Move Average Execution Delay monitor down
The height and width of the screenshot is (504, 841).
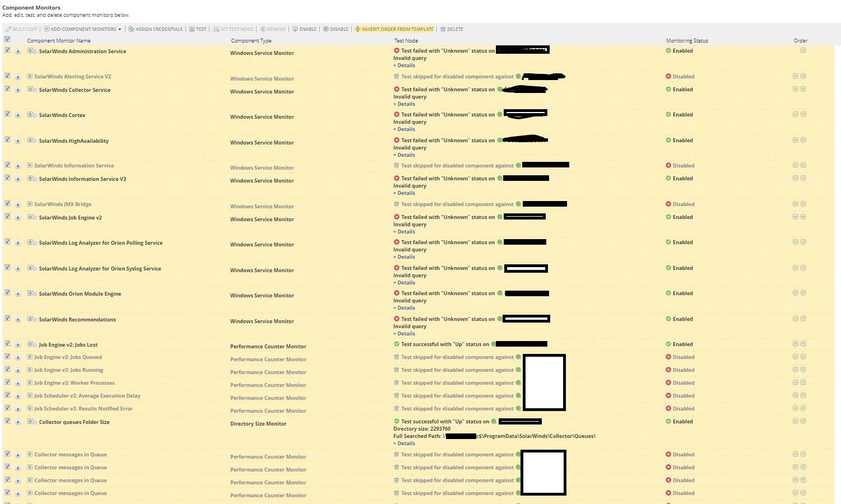coord(803,395)
